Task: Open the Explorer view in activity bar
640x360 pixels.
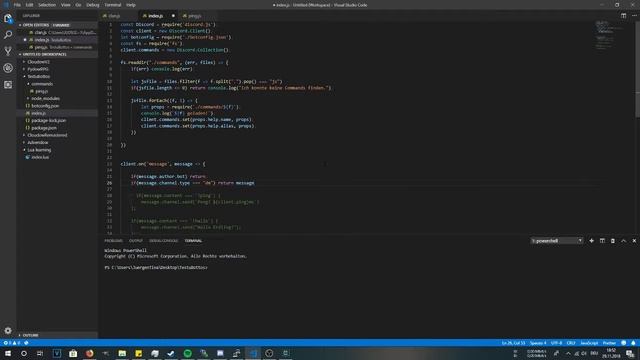Action: [8, 18]
